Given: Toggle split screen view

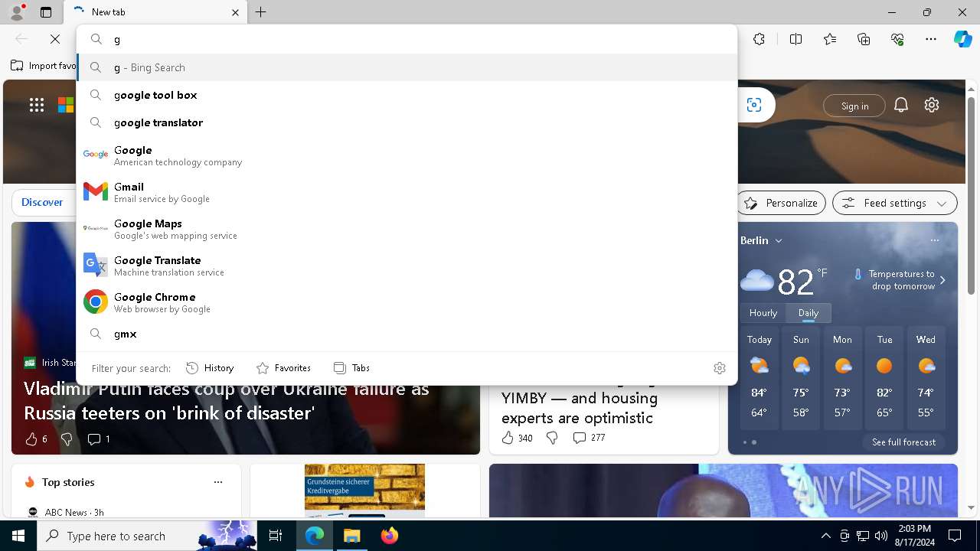Looking at the screenshot, I should tap(795, 39).
